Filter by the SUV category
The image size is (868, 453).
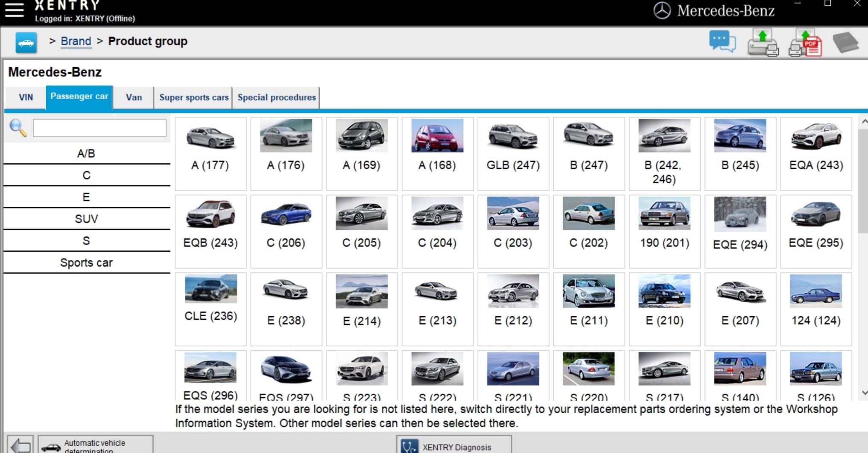coord(86,219)
